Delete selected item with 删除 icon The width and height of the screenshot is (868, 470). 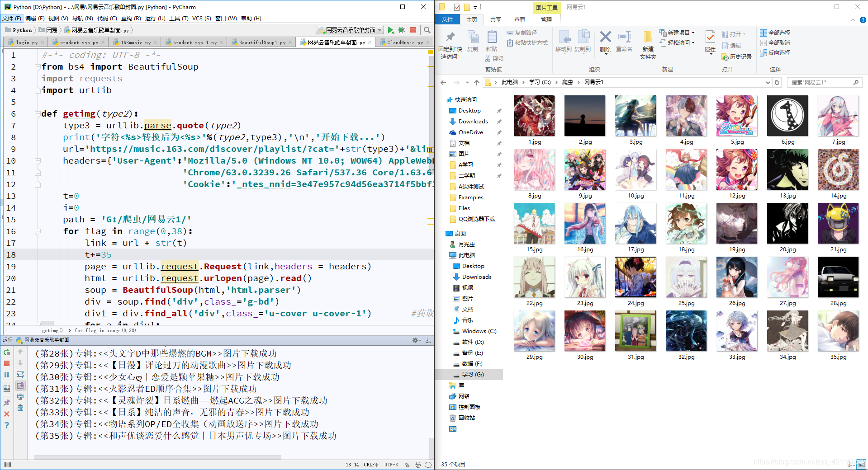pos(605,42)
